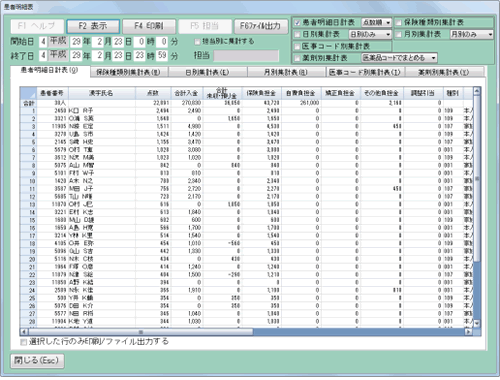Enable the 保険種類別集計表 checkbox
500x380 pixels.
(399, 23)
